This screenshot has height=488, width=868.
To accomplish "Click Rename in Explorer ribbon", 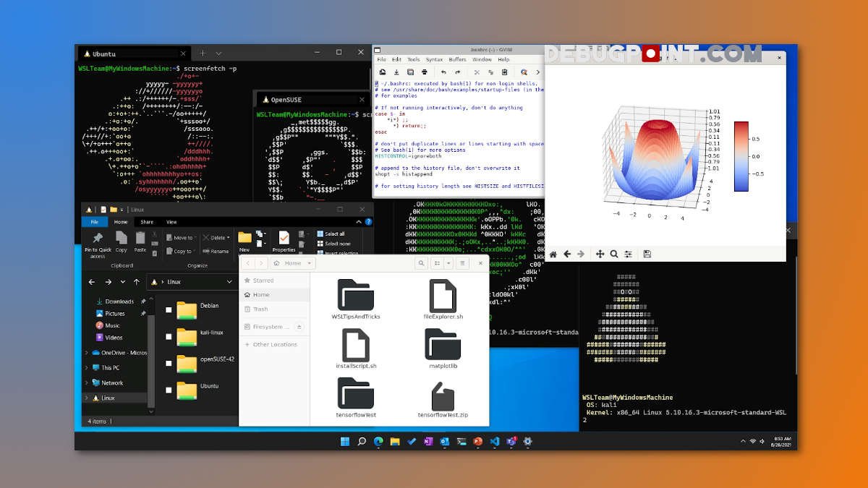I will pyautogui.click(x=216, y=251).
